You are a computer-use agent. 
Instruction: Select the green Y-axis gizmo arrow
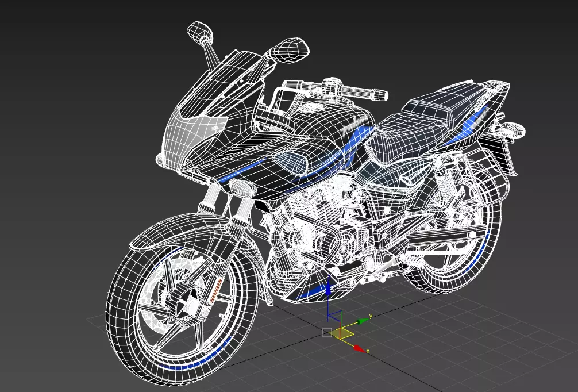364,321
